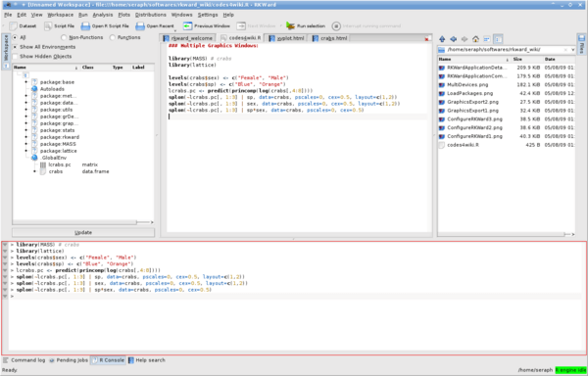
Task: Expand the package:MASS tree node
Action: [25, 144]
